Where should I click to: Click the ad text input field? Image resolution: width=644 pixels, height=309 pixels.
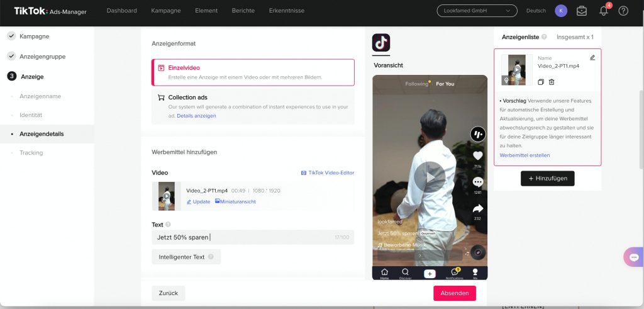click(x=253, y=237)
